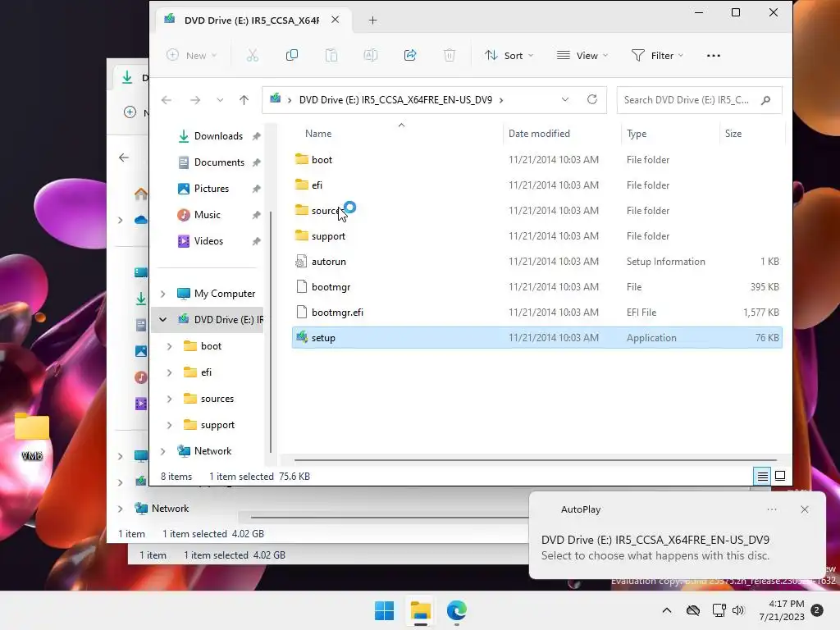Select the support folder in file list
The height and width of the screenshot is (630, 840).
[x=536, y=235]
